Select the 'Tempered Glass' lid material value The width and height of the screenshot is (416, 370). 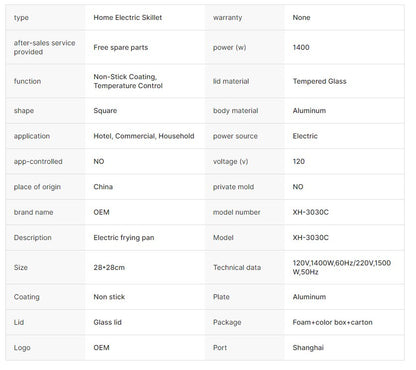pos(320,81)
